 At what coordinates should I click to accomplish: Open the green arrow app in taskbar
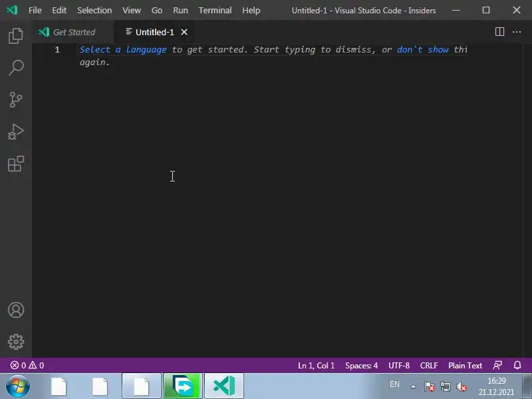coord(182,386)
